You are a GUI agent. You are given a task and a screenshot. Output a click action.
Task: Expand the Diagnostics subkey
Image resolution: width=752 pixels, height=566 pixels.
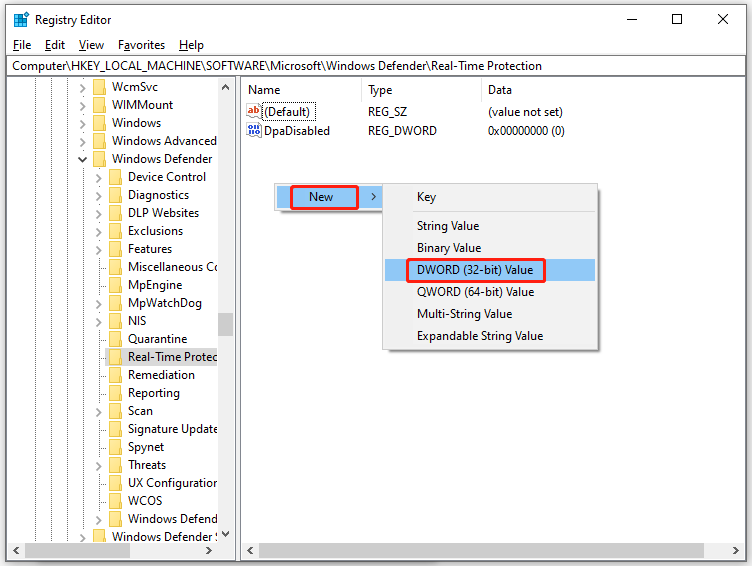(x=98, y=196)
